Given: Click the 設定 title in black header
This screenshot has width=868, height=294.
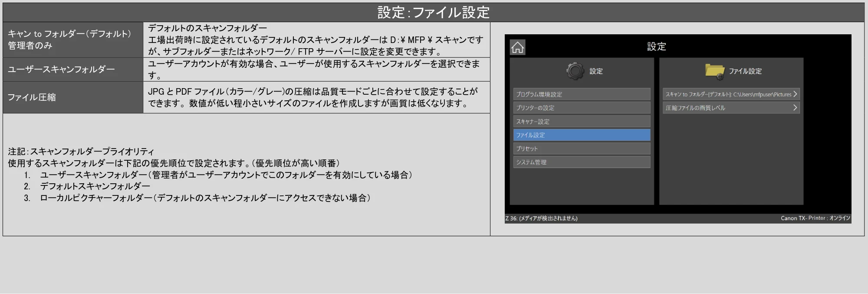Looking at the screenshot, I should tap(656, 46).
